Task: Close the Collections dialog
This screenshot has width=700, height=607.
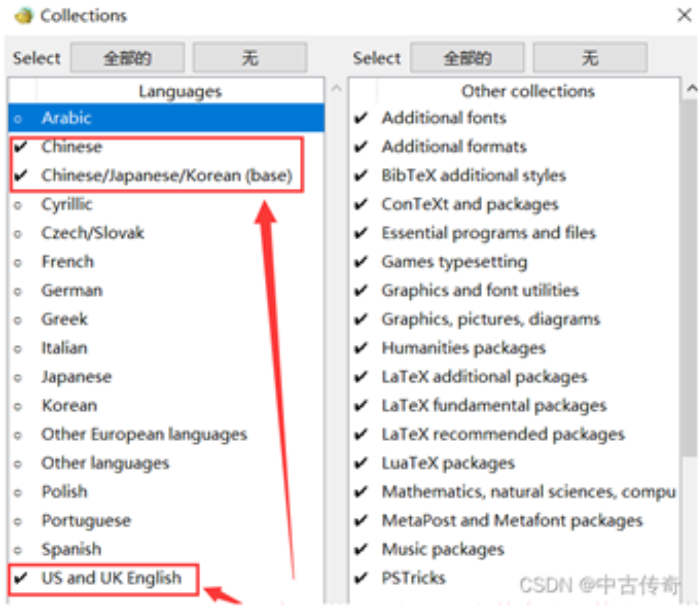Action: [x=684, y=15]
